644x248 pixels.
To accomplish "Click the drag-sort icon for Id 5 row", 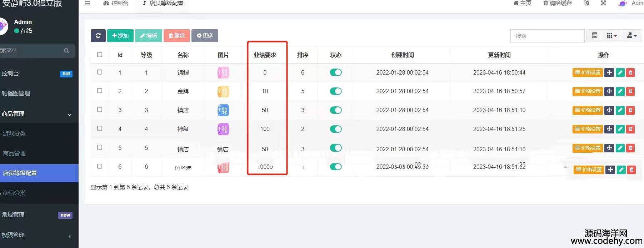I will [609, 148].
